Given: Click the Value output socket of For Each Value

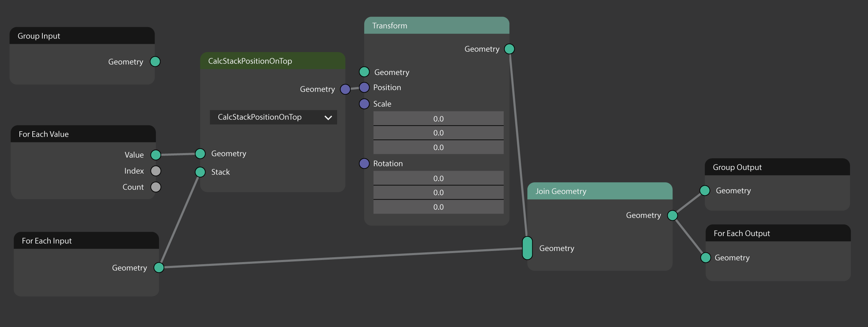Looking at the screenshot, I should click(x=156, y=155).
